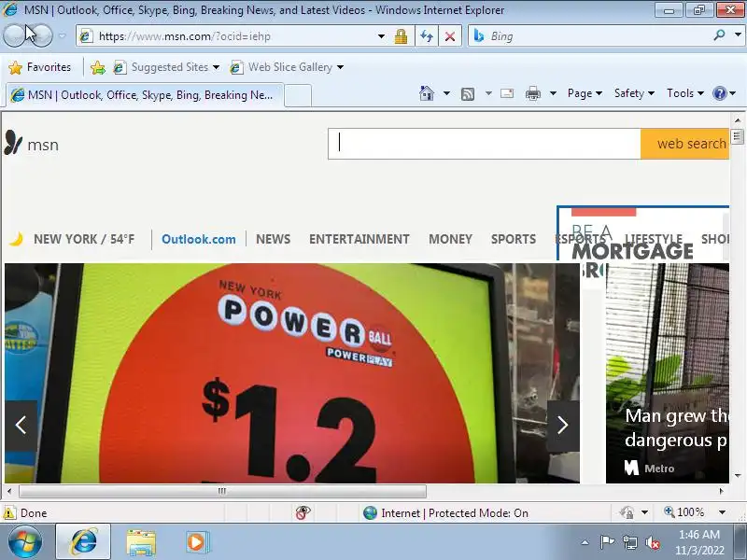Select the MSN browser tab

[145, 95]
